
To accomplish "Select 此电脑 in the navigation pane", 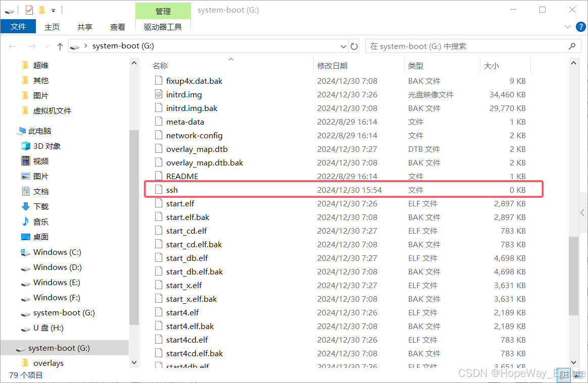I will [x=40, y=131].
